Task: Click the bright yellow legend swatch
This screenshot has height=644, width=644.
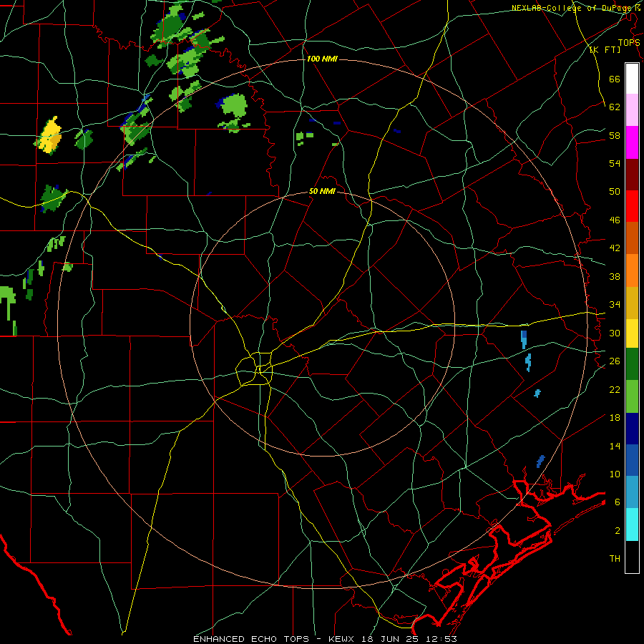Action: [x=632, y=333]
